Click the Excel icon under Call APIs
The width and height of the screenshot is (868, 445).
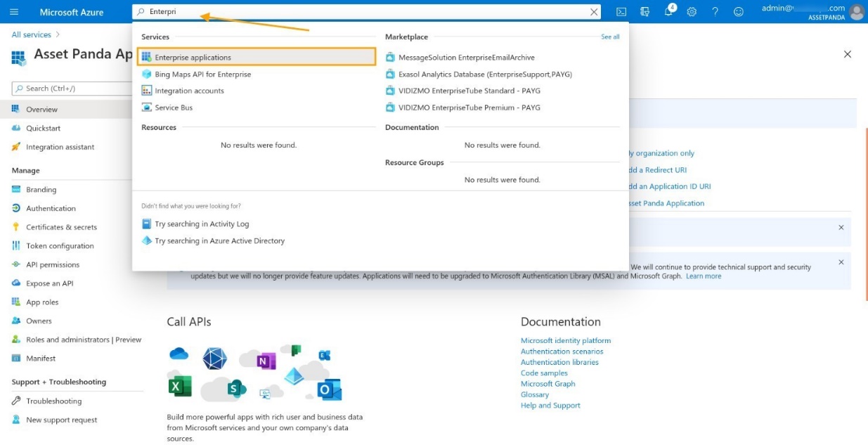tap(180, 386)
